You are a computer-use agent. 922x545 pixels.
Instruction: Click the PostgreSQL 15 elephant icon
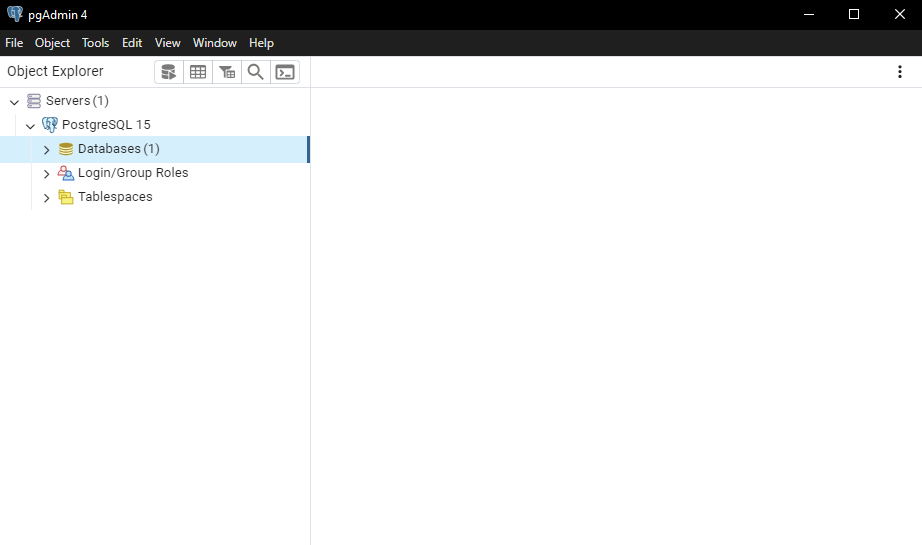(x=50, y=125)
